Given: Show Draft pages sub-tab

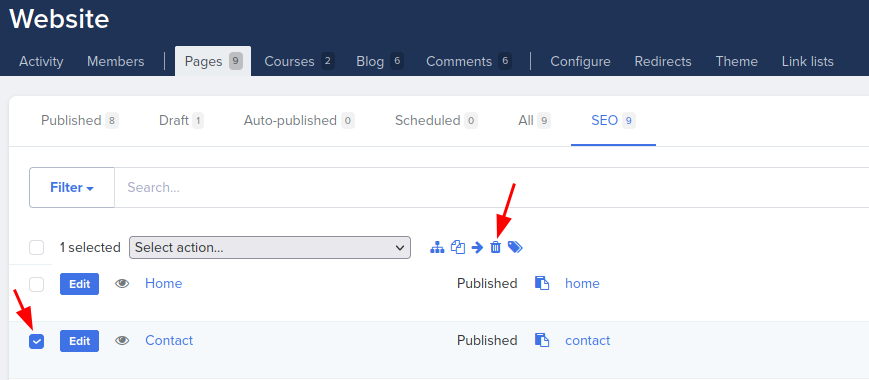Looking at the screenshot, I should pyautogui.click(x=181, y=121).
